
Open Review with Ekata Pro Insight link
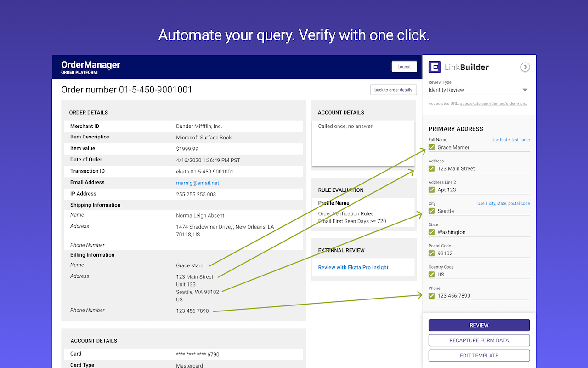point(353,267)
